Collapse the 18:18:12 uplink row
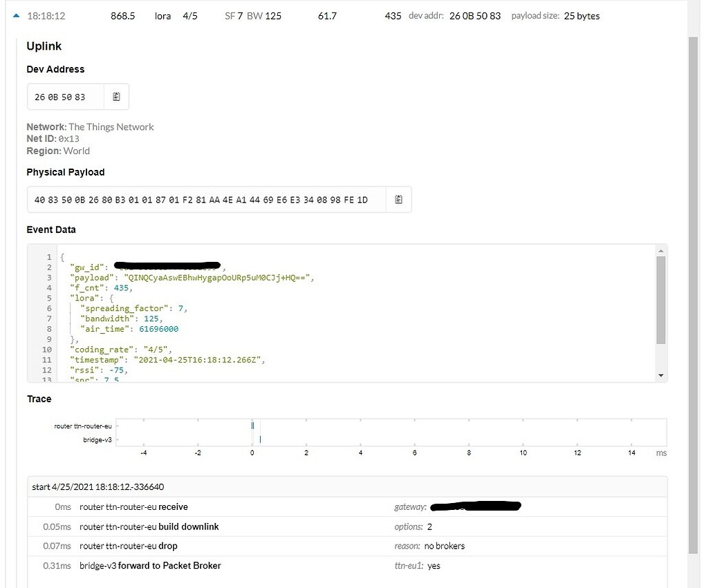Viewport: 708px width, 588px height. pos(17,16)
